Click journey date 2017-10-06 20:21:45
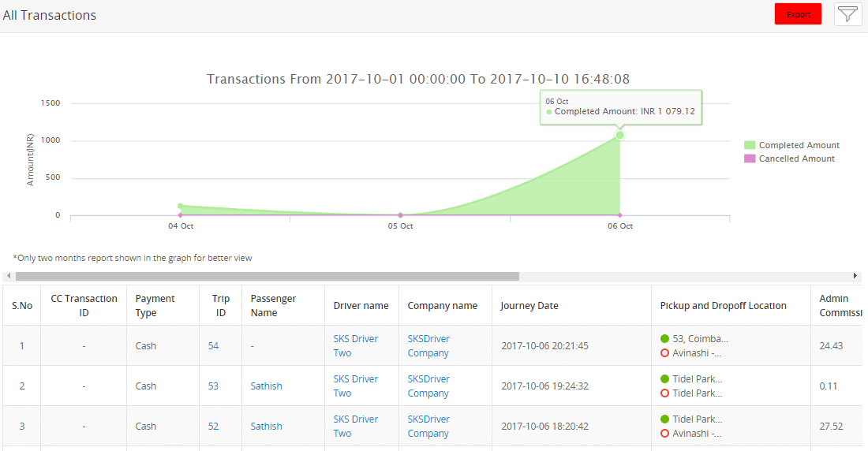 coord(544,346)
